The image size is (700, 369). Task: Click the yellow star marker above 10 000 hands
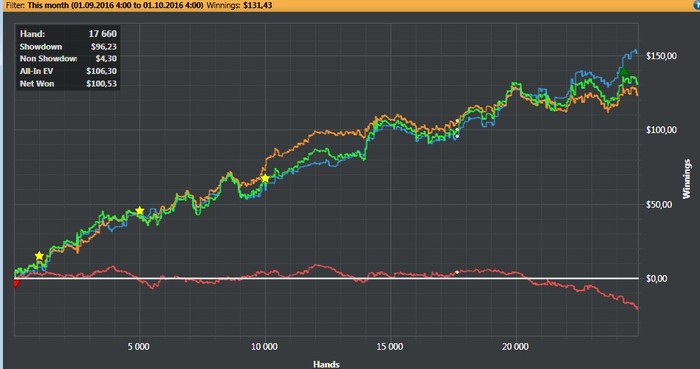265,178
